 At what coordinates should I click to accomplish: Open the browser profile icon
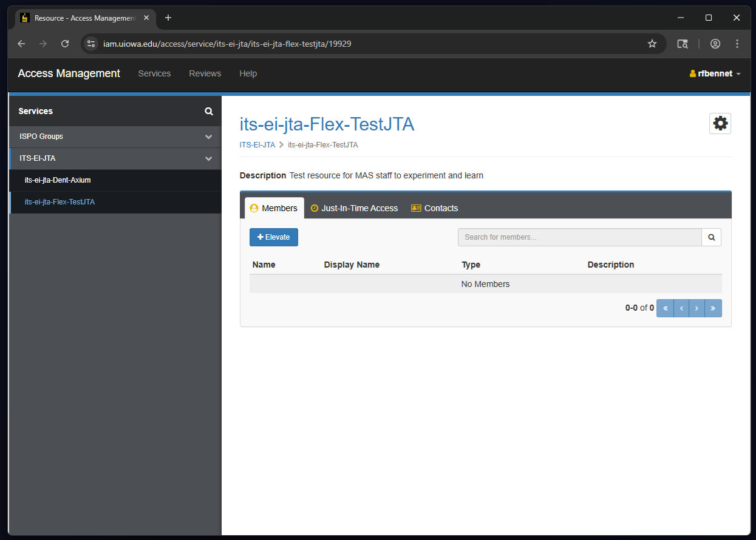715,44
